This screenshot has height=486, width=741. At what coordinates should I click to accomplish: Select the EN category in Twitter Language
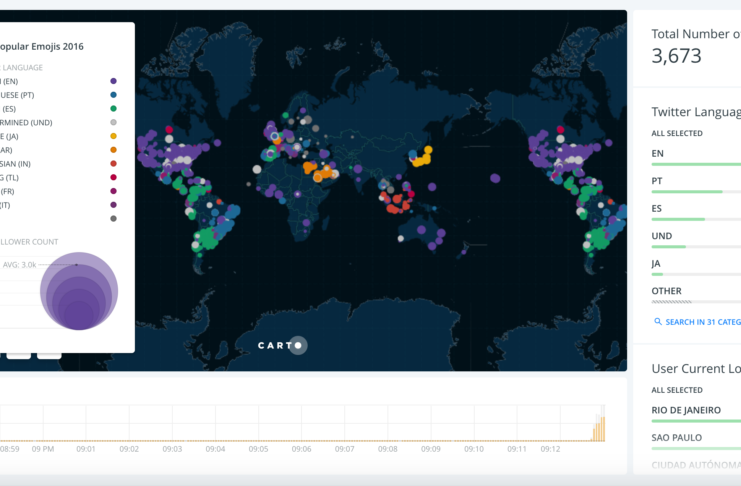coord(657,154)
